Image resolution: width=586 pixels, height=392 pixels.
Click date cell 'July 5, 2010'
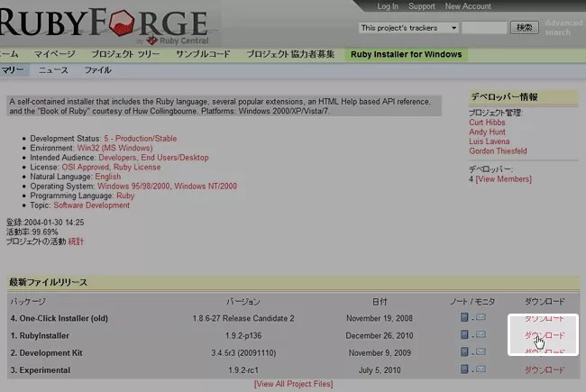click(380, 370)
